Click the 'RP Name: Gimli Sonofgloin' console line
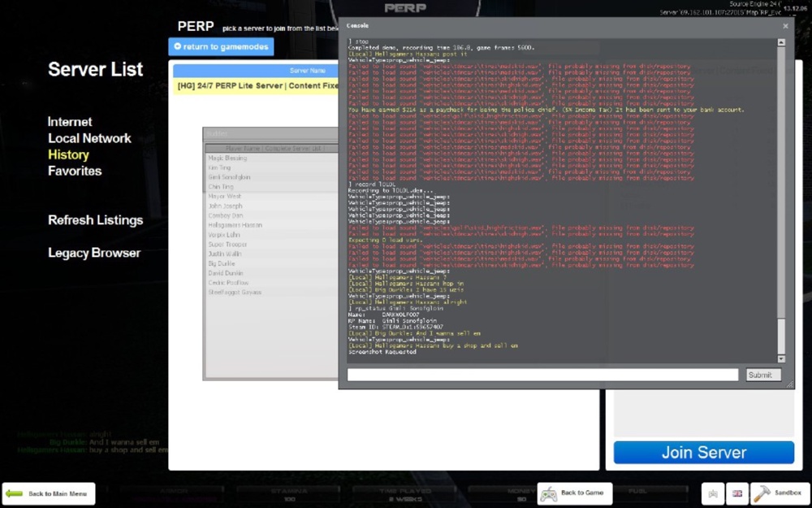Viewport: 812px width, 508px height. pos(392,321)
